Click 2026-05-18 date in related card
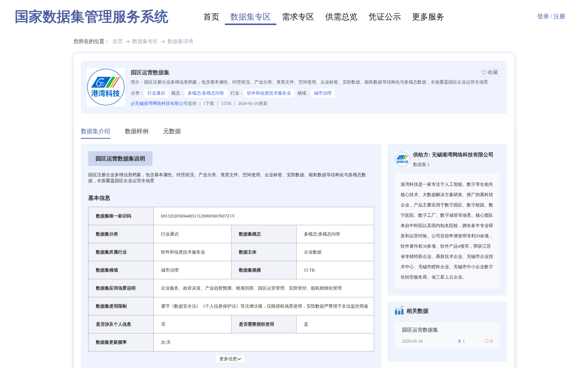588x368 pixels. [412, 341]
